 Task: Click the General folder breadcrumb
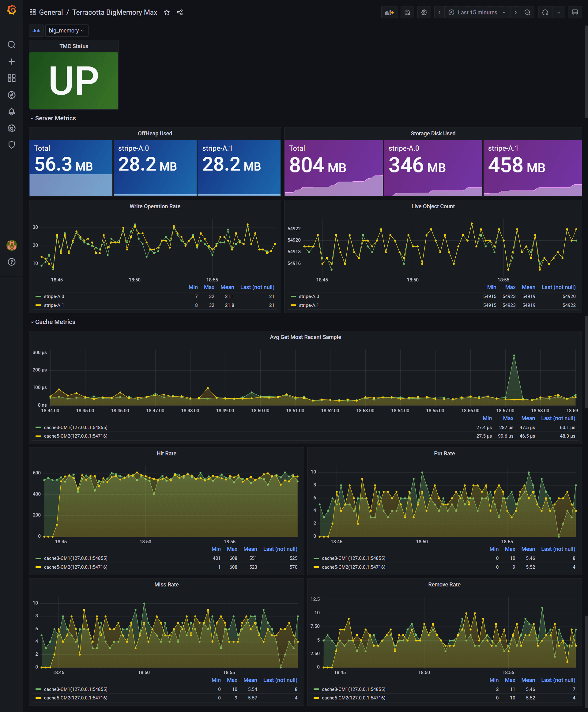tap(51, 13)
